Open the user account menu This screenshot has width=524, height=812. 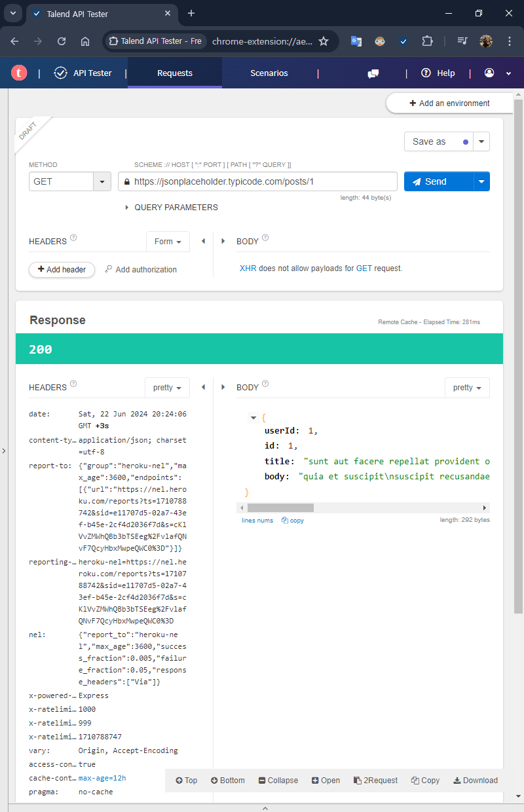(x=498, y=73)
